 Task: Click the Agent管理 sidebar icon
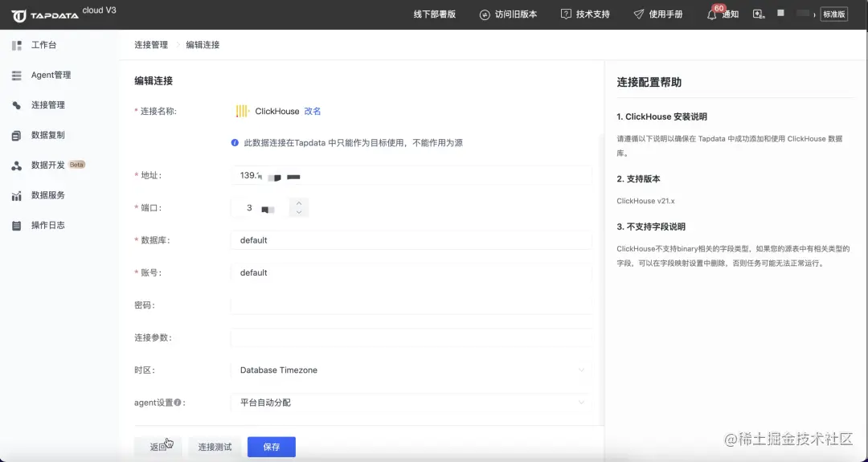coord(17,76)
